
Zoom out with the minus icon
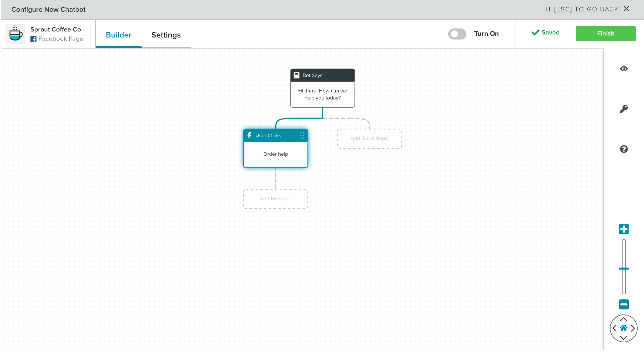pyautogui.click(x=624, y=304)
